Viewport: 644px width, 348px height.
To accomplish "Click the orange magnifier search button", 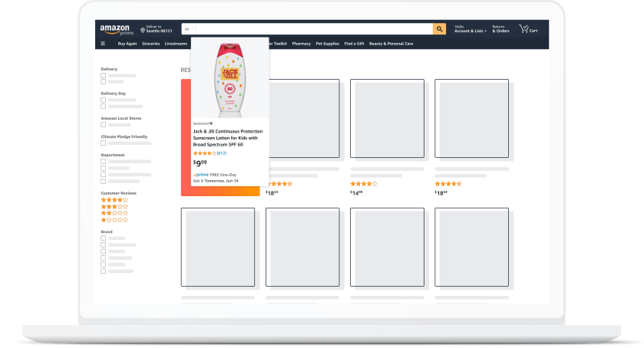I will coord(439,28).
